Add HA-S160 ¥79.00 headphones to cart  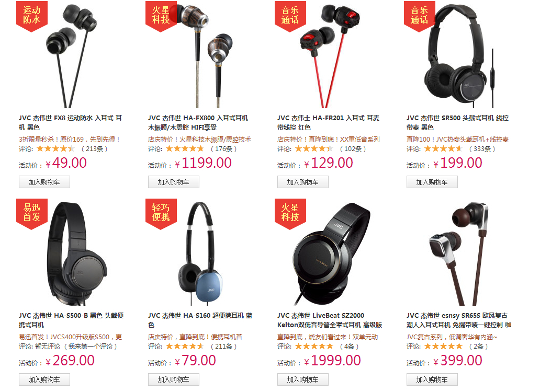[174, 379]
